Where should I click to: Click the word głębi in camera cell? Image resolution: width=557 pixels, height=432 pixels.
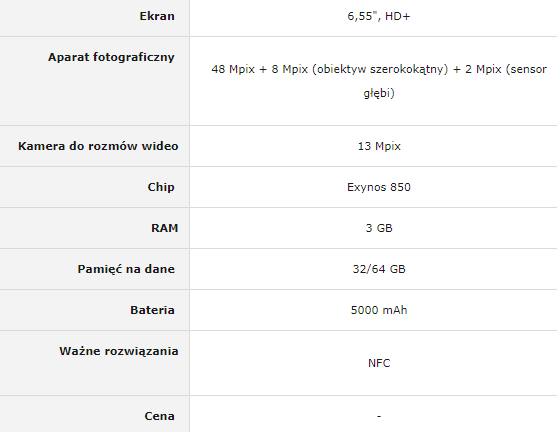[x=379, y=93]
